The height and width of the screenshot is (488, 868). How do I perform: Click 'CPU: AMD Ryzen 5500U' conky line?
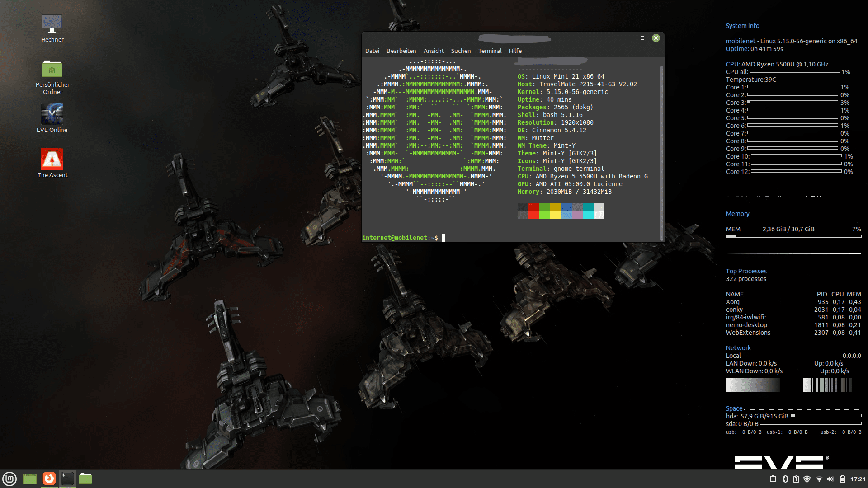[777, 64]
